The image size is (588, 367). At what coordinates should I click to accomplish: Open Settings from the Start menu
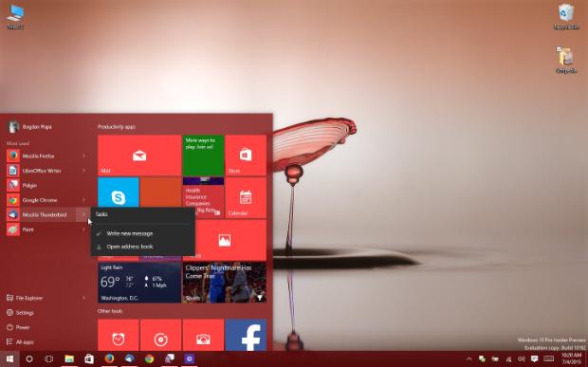[20, 313]
